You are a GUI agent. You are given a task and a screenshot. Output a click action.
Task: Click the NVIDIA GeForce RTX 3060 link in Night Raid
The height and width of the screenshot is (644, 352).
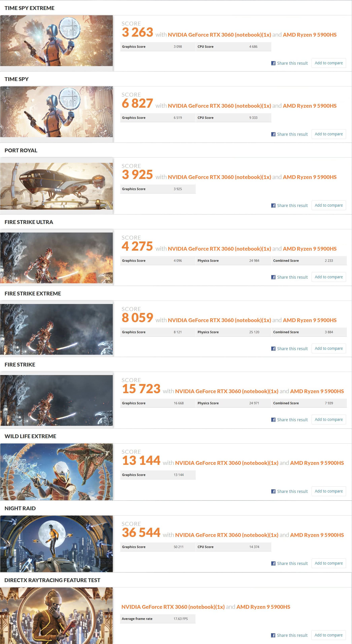(226, 535)
